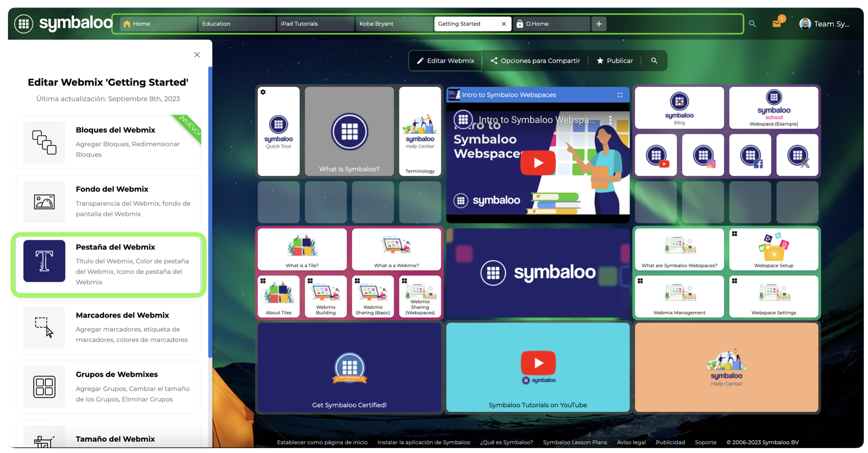
Task: Open the What is a Tile? tile
Action: (x=302, y=250)
